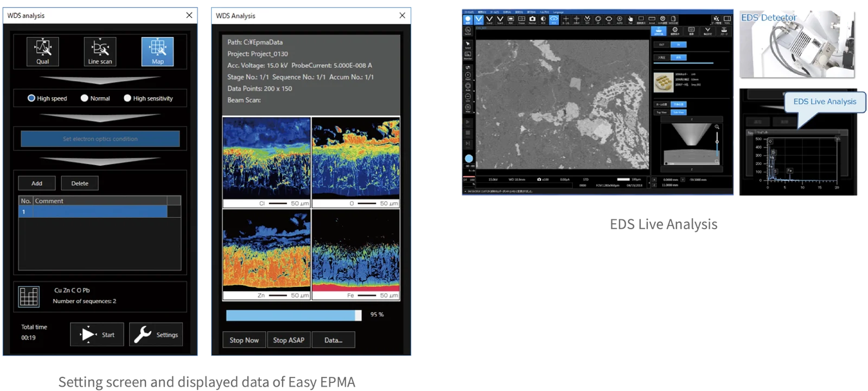Click the Switch icon in left sidebar
Screen dimensions: 868x391
tap(468, 31)
